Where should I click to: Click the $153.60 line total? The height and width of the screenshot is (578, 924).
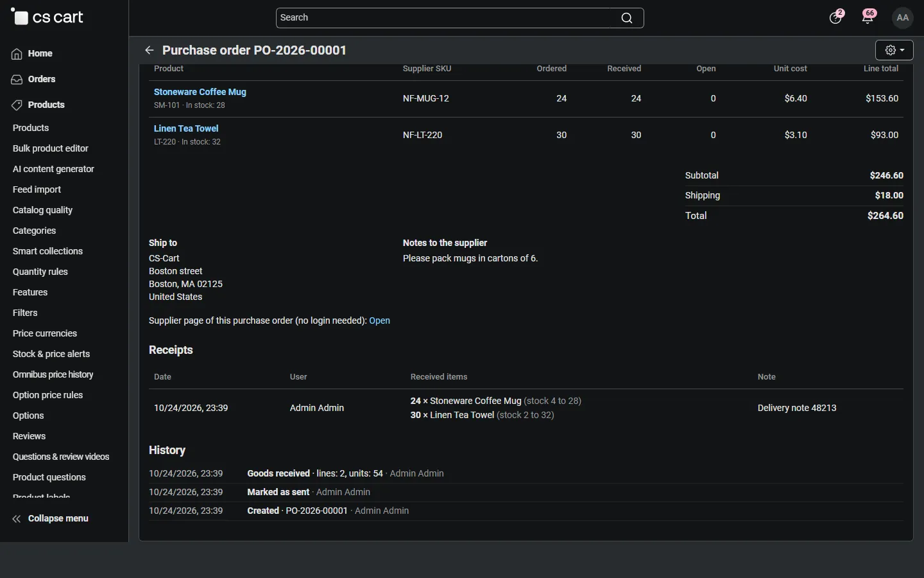pyautogui.click(x=882, y=98)
